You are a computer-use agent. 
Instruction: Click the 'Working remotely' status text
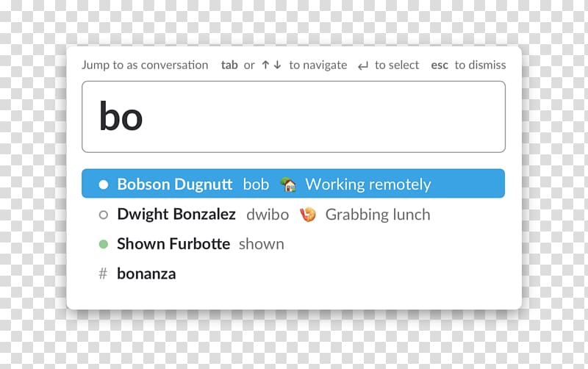368,184
